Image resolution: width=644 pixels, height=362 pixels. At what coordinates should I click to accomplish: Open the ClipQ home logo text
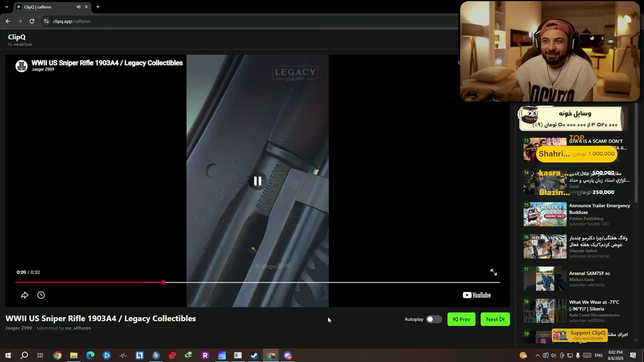[x=17, y=37]
